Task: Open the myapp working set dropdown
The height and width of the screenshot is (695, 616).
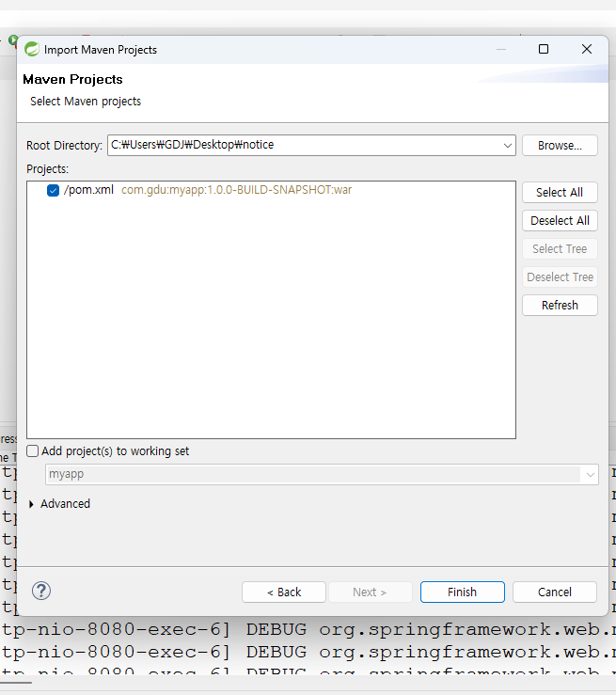Action: (x=590, y=475)
